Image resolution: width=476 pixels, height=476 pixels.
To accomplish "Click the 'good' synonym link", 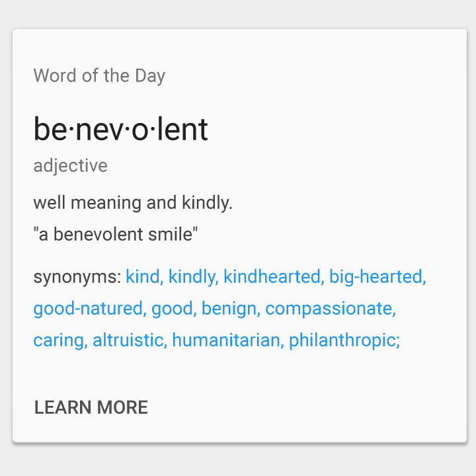I will [172, 309].
